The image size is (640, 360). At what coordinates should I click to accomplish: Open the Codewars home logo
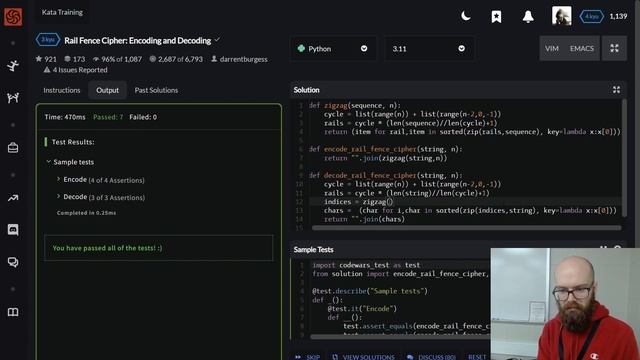13,17
